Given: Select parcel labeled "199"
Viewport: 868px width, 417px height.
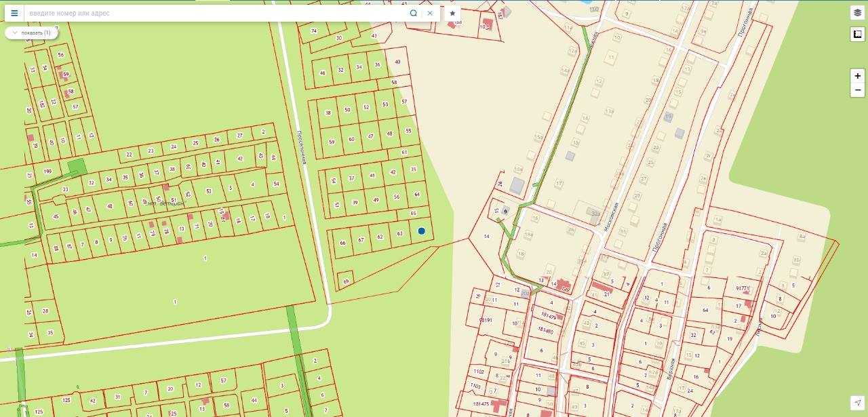Looking at the screenshot, I should click(x=47, y=172).
